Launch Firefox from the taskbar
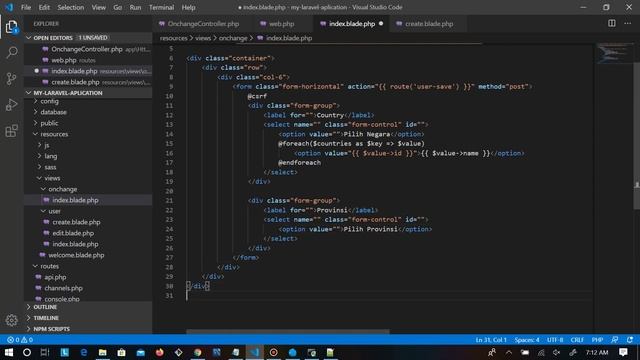This screenshot has height=360, width=640. click(160, 352)
